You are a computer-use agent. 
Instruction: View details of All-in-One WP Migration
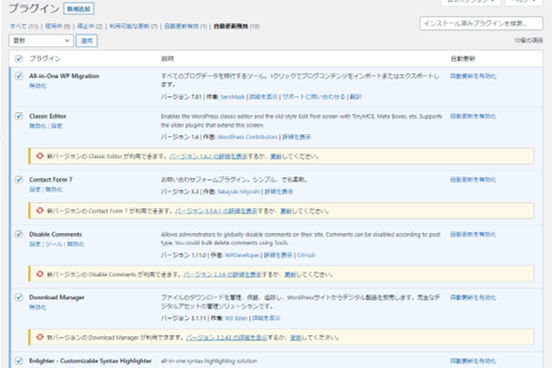[263, 96]
